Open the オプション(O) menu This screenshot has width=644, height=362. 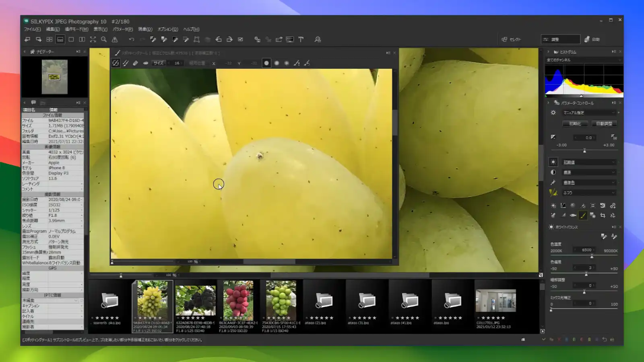click(167, 29)
